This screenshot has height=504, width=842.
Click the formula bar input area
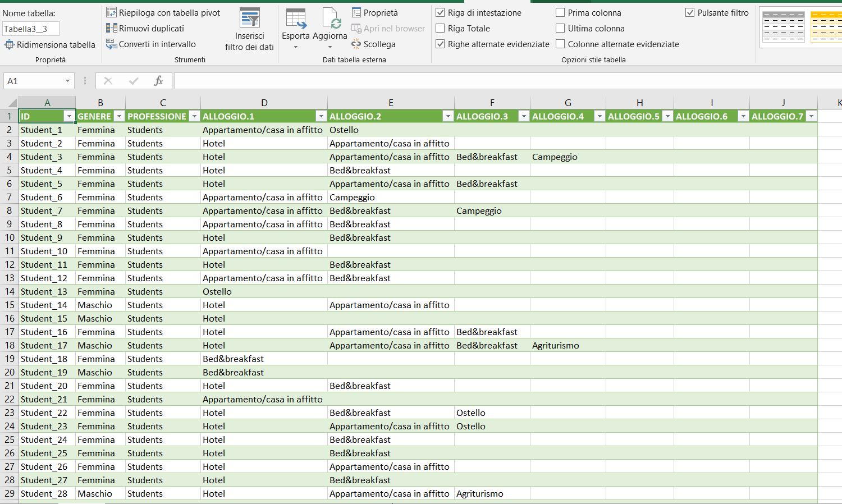(508, 81)
